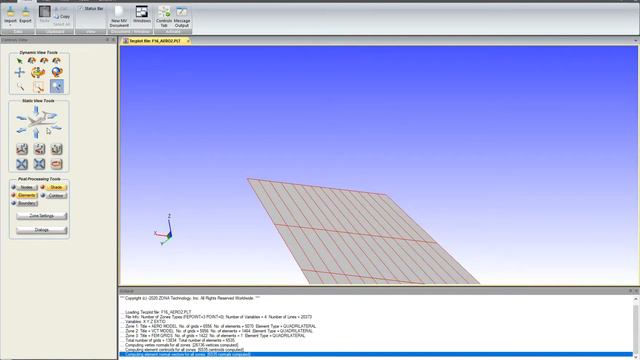Click the output panel vertical scrollbar
Image resolution: width=640 pixels, height=360 pixels.
636,327
